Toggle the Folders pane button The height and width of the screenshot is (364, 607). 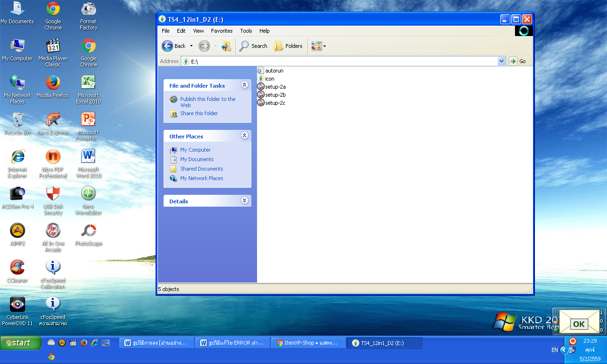pyautogui.click(x=288, y=46)
